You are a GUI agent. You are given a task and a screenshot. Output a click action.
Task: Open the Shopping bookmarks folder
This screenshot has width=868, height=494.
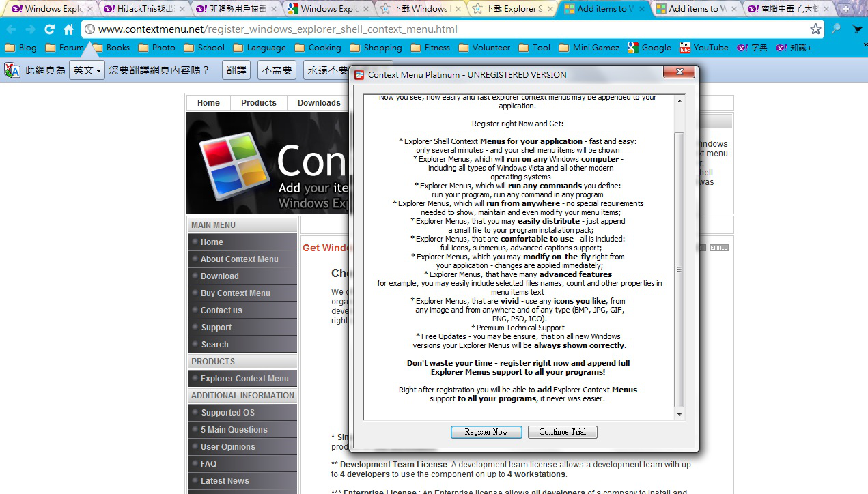tap(376, 48)
